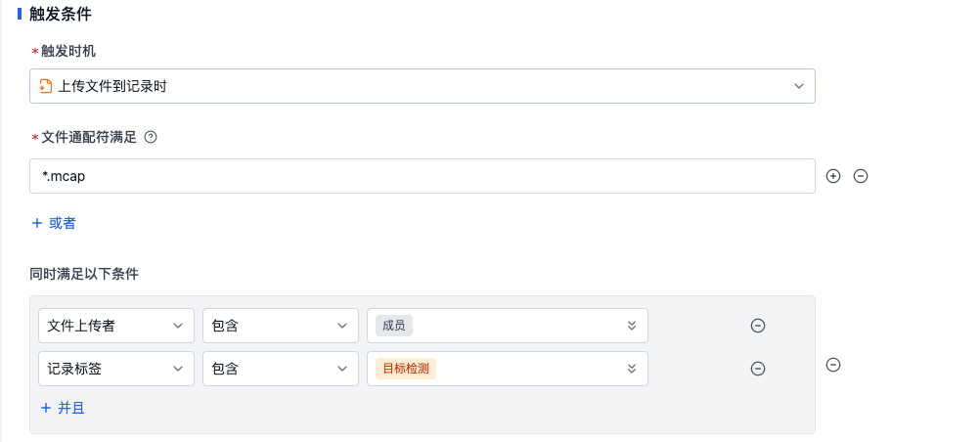Expand the 目标检测 tag selector chevron
This screenshot has width=980, height=442.
click(x=632, y=369)
